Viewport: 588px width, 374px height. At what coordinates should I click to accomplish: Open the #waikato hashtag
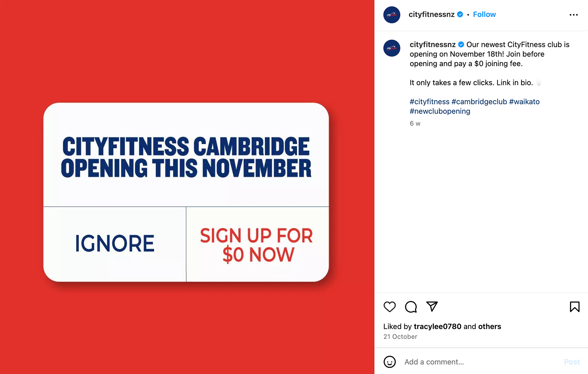(x=524, y=102)
